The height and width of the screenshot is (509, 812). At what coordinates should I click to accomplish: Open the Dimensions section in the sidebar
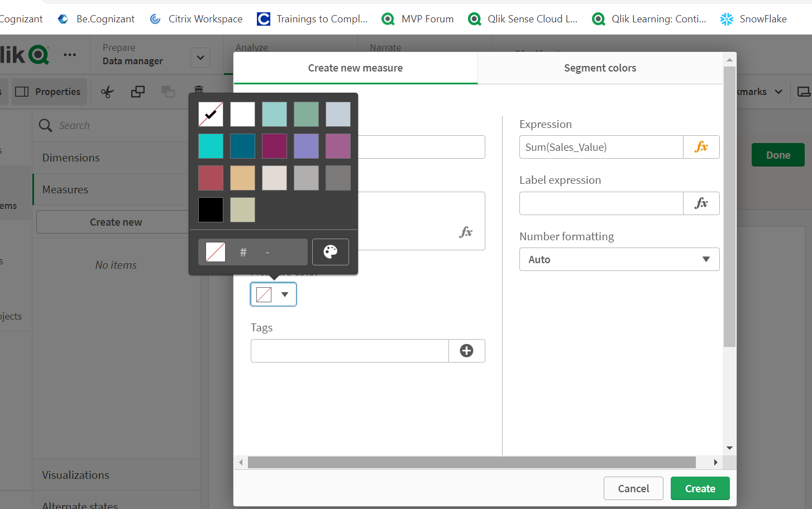point(70,157)
